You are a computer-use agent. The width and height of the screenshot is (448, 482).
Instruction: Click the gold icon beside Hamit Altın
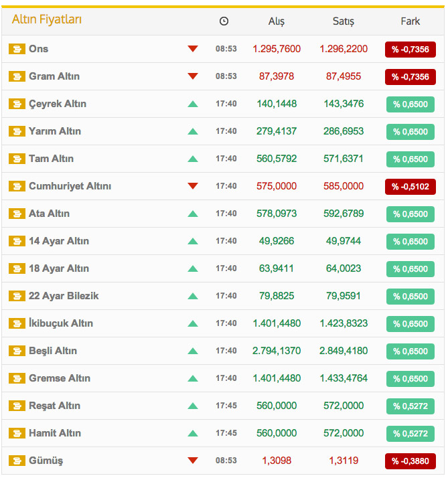[x=17, y=433]
